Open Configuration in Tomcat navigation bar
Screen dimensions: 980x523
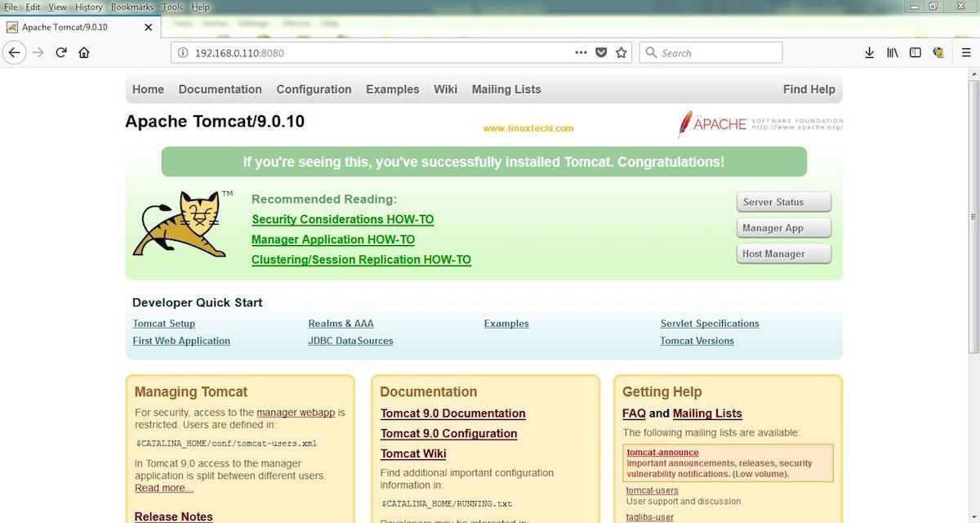[x=314, y=89]
